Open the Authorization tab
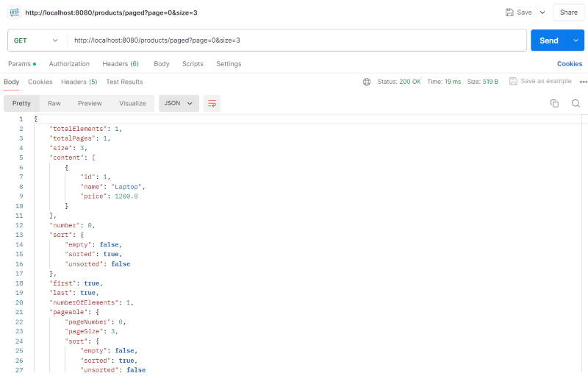Screen dimensions: 588x376 point(69,64)
